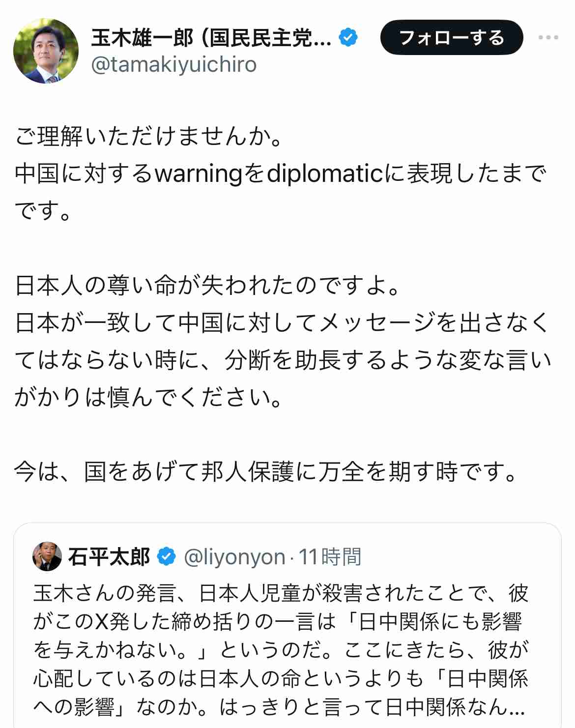Expand the truncated quoted post at はっきりと言って
This screenshot has width=575, height=728.
click(x=373, y=706)
